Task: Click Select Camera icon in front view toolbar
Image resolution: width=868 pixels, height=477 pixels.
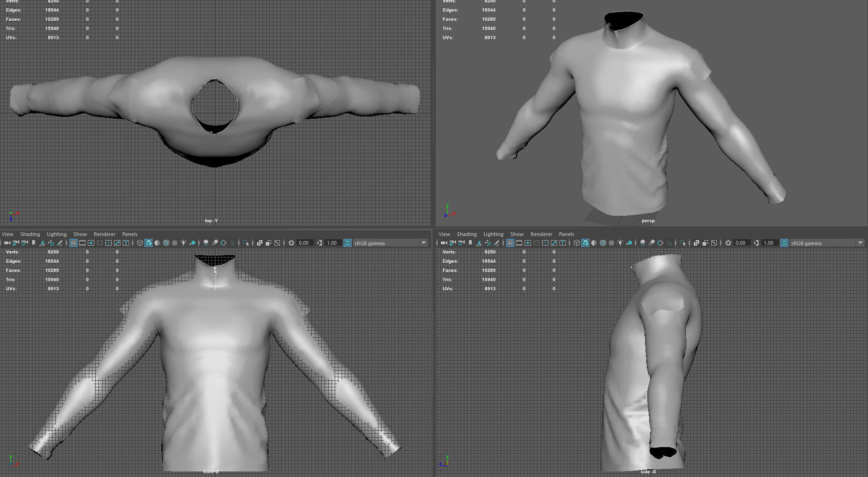Action: (7, 243)
